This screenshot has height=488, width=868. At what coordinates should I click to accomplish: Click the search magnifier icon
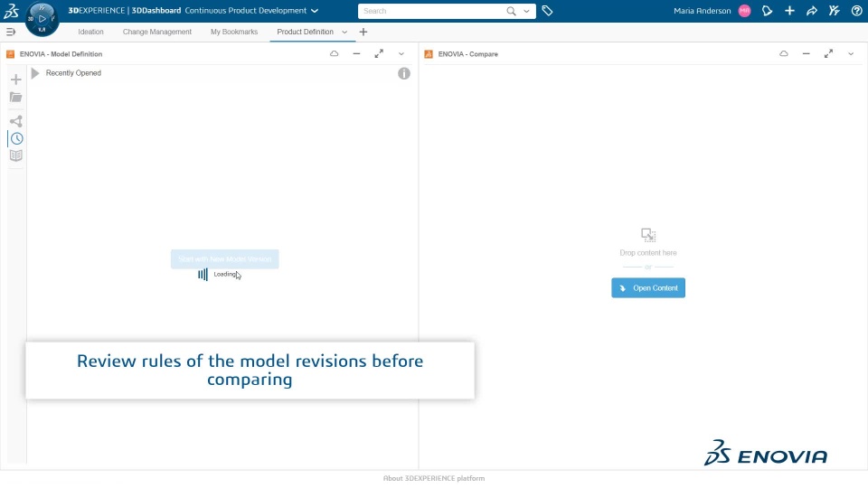coord(511,11)
